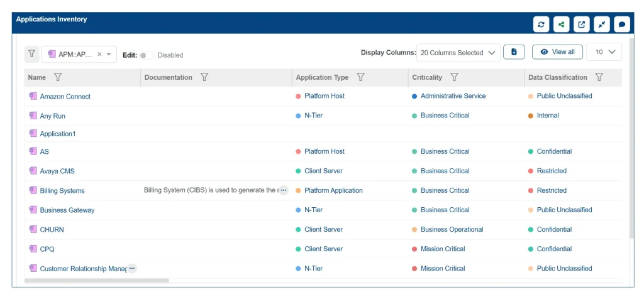Image resolution: width=644 pixels, height=297 pixels.
Task: Filter the Documentation column
Action: 204,77
